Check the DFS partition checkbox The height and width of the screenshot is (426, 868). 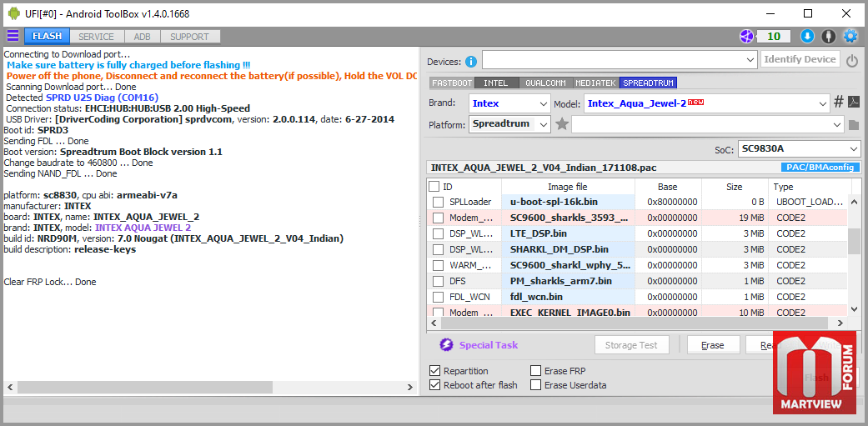pos(438,281)
